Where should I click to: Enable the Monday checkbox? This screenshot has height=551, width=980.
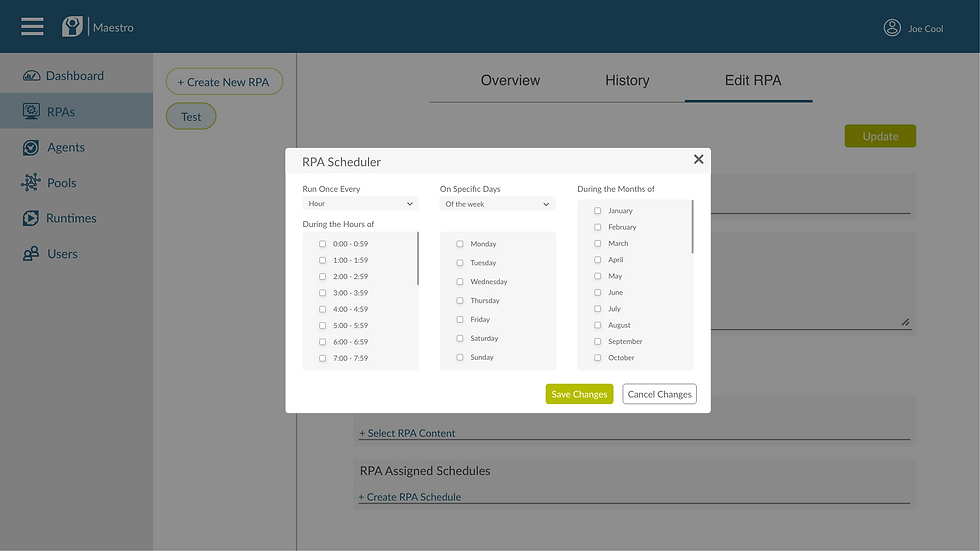459,244
